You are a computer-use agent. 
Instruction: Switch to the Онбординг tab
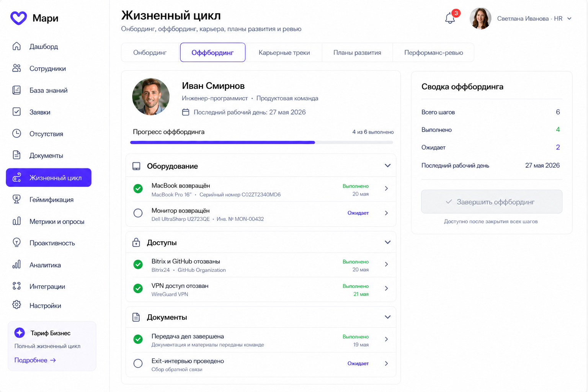150,52
